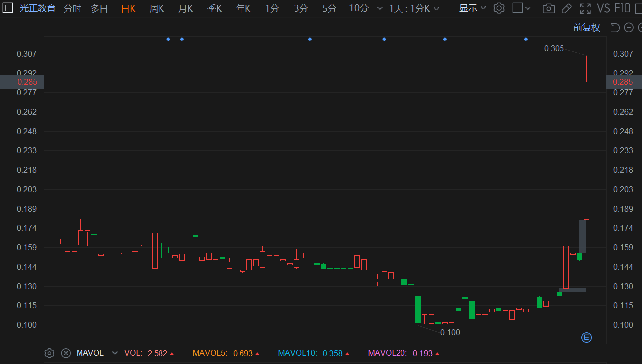Remove the MAVOL indicator with X icon
The width and height of the screenshot is (642, 364).
point(66,353)
